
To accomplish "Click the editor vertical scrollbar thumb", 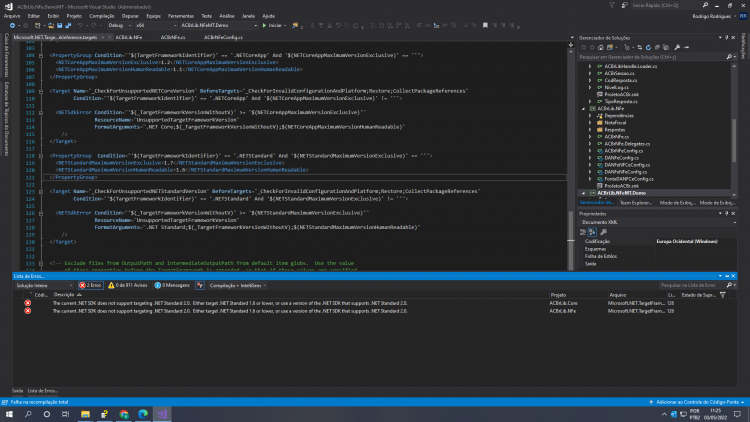I will point(571,240).
